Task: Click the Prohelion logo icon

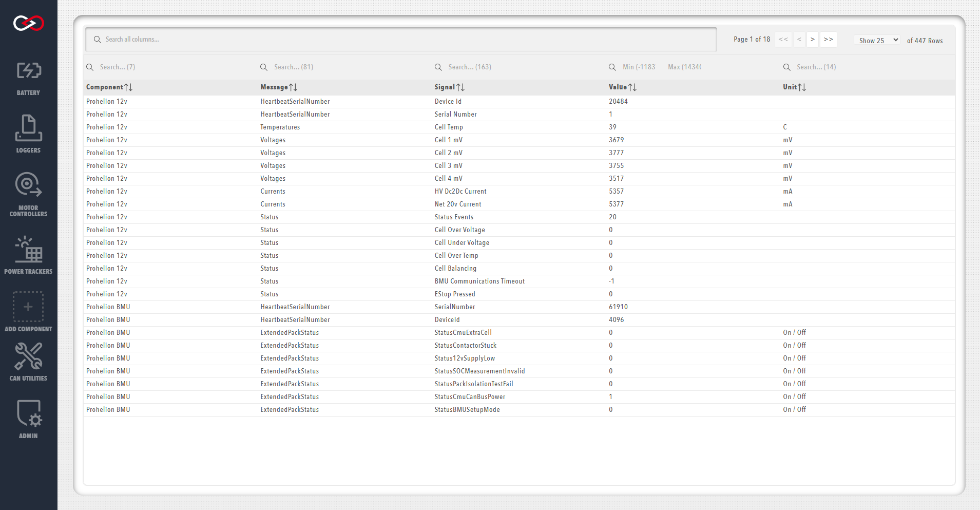Action: tap(29, 23)
